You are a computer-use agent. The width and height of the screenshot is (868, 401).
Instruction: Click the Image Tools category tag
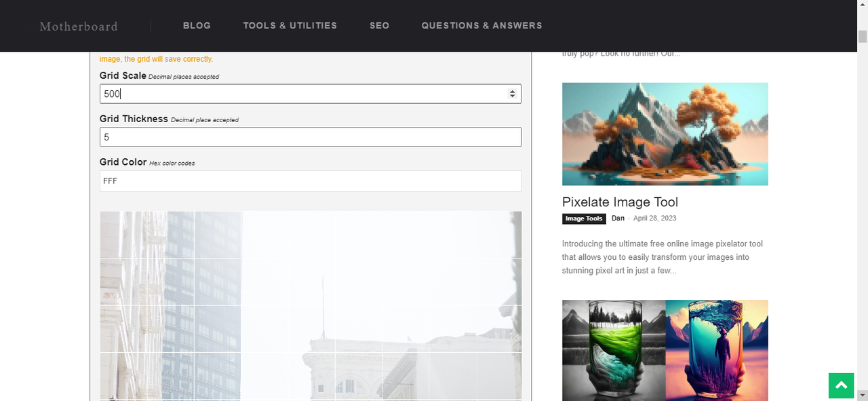tap(584, 218)
